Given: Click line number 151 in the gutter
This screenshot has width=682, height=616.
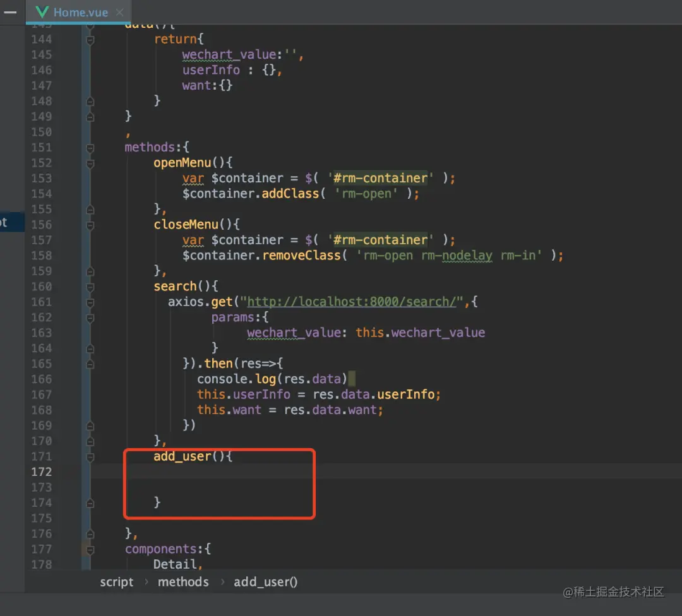Looking at the screenshot, I should 41,147.
